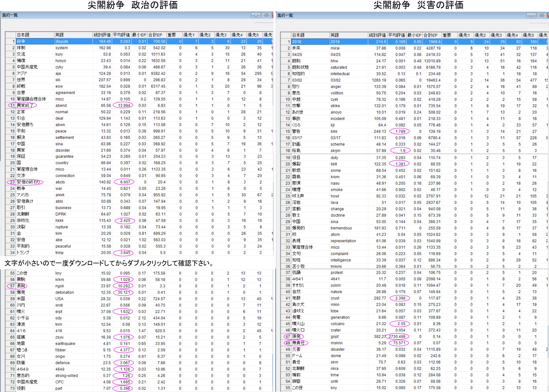This screenshot has width=549, height=392.
Task: Click 2730.499 value in right table
Action: point(397,336)
